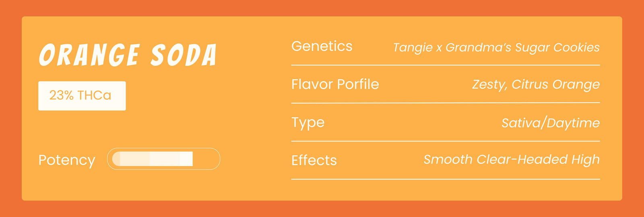Click the 23% THCa badge

pos(82,96)
